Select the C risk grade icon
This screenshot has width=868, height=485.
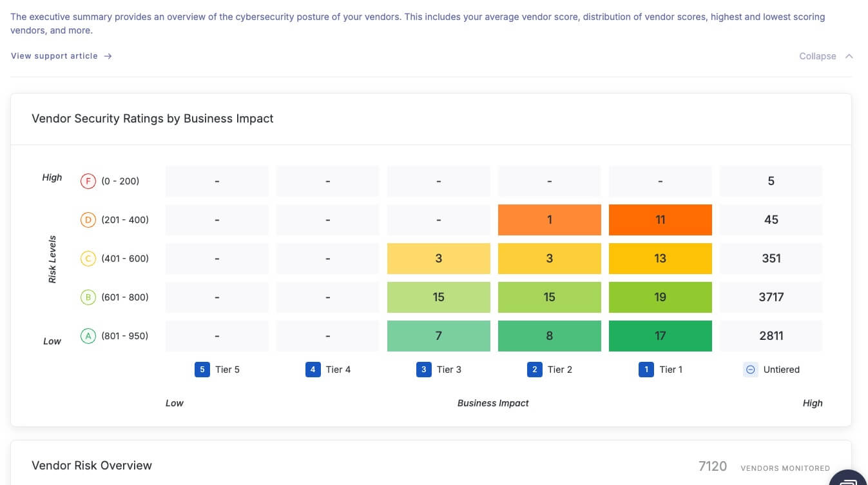click(88, 258)
